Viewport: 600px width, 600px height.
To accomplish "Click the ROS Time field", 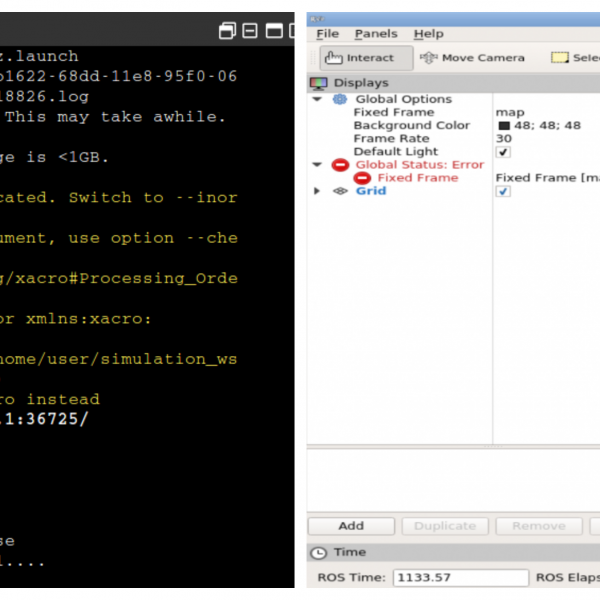I will tap(461, 577).
